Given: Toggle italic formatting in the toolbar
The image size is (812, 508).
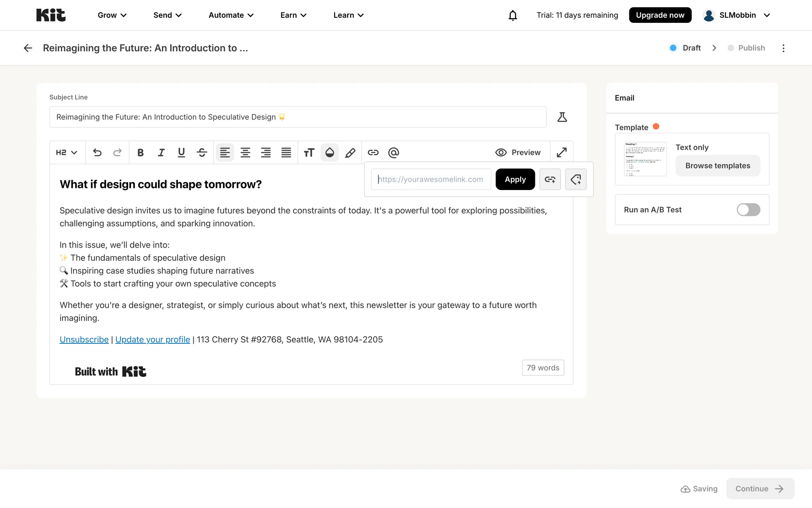Looking at the screenshot, I should 161,152.
